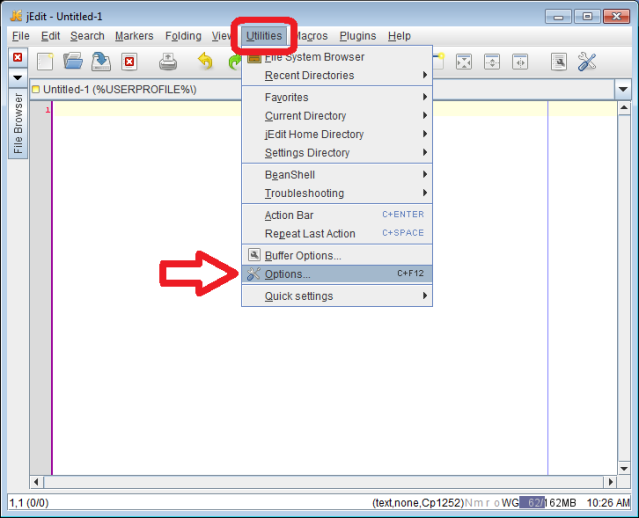Viewport: 639px width, 518px height.
Task: Open the Search menu
Action: click(87, 36)
